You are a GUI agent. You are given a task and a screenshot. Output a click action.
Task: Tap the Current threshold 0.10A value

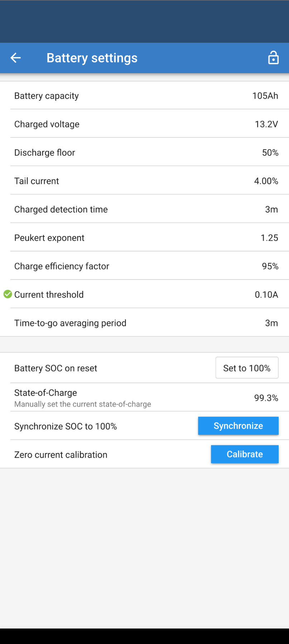266,295
